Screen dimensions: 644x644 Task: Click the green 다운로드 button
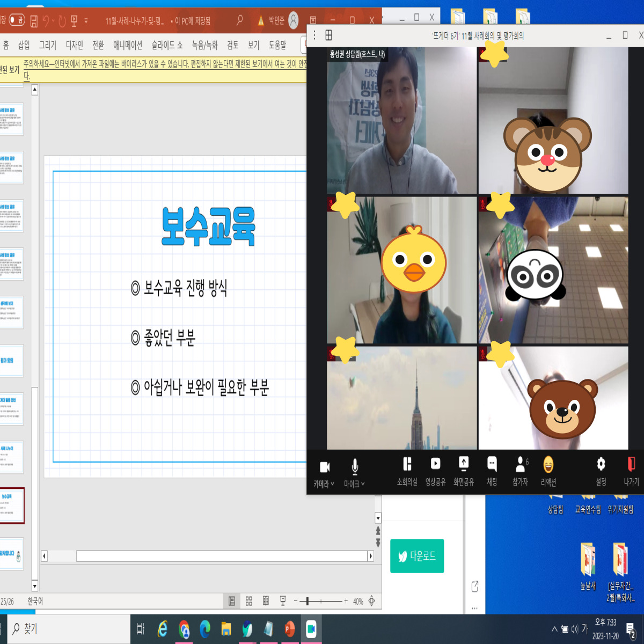click(417, 556)
